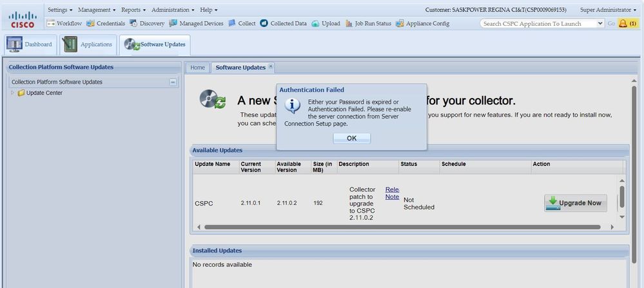This screenshot has width=644, height=288.
Task: Click the 2.11.0.1 current version cell
Action: [251, 203]
